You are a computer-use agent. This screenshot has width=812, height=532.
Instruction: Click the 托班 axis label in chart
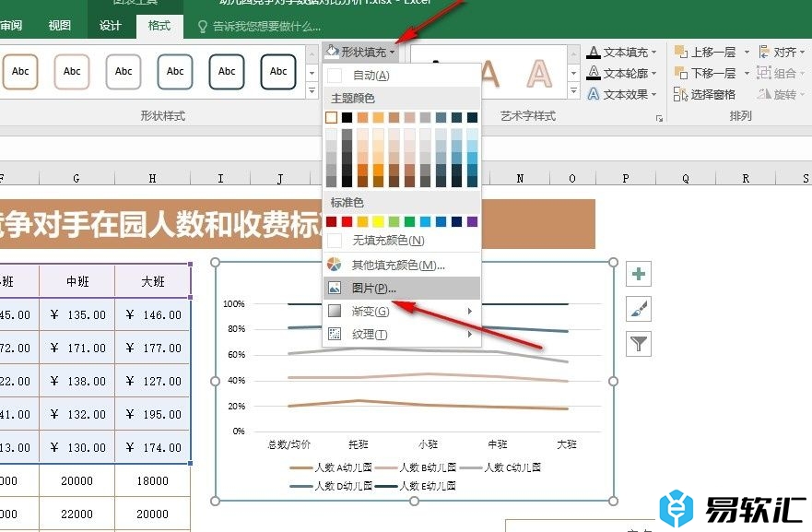[x=359, y=443]
